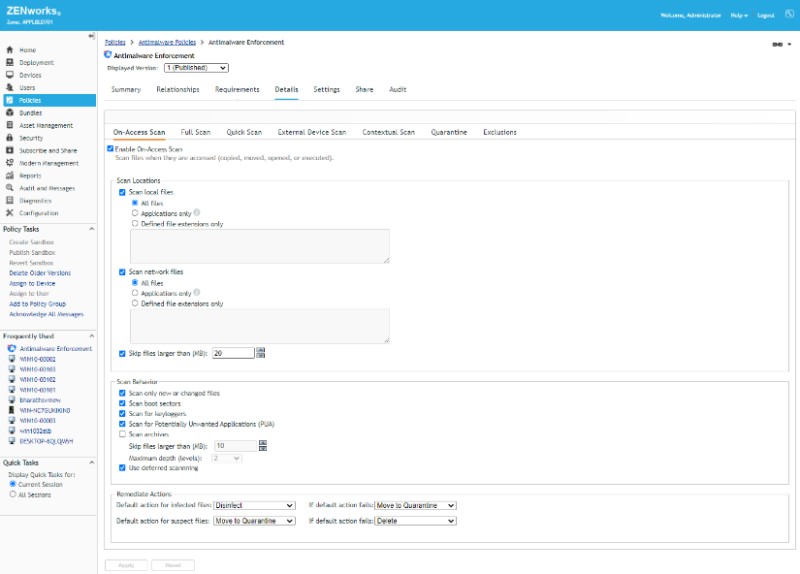This screenshot has height=574, width=800.
Task: Collapse the Frequently Used section
Action: pyautogui.click(x=91, y=336)
